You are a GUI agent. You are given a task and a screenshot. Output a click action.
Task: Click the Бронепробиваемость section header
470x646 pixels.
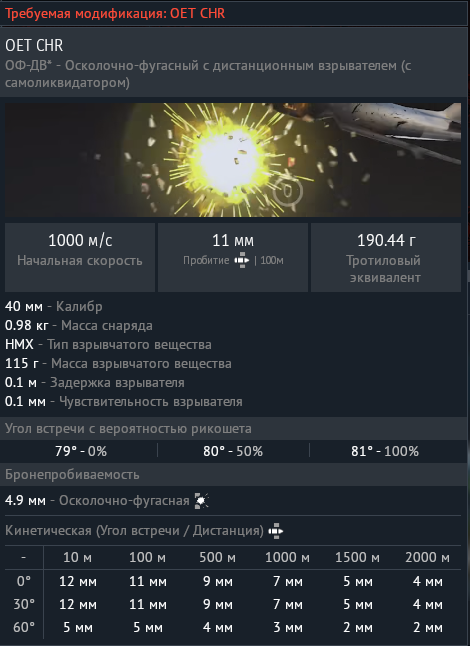(x=72, y=475)
